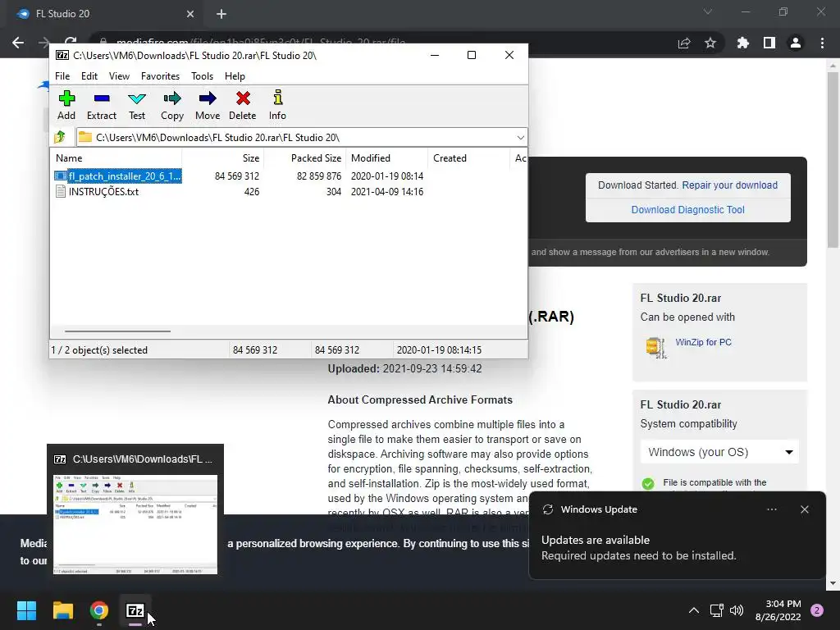Open the Help menu
This screenshot has height=630, width=840.
[235, 76]
